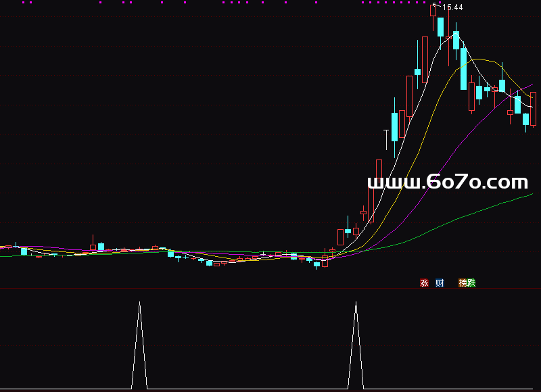Image resolution: width=541 pixels, height=392 pixels.
Task: Click the last cyan candlestick before final red
Action: coord(525,119)
